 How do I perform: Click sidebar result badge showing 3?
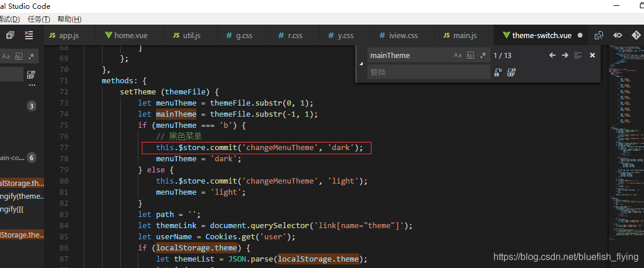[32, 106]
